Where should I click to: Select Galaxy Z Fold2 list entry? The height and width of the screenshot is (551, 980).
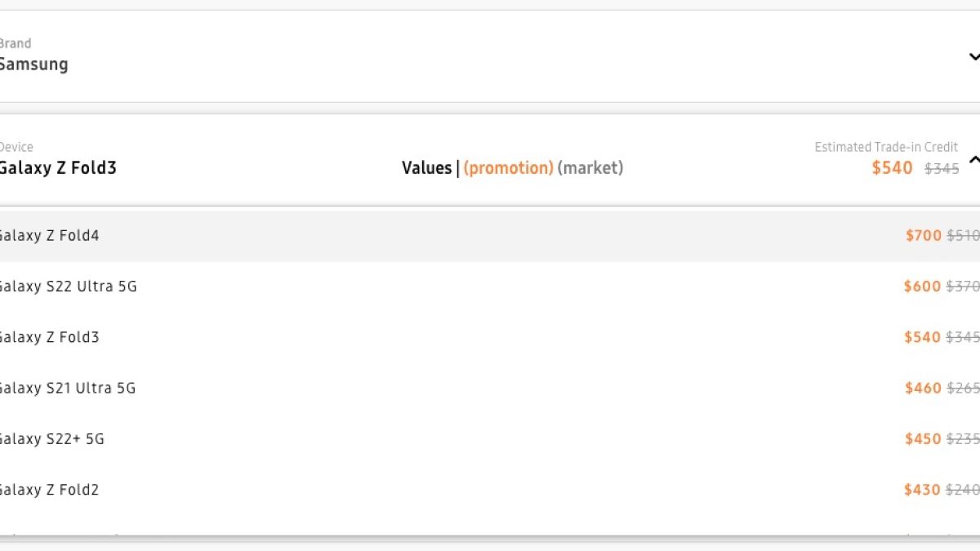pyautogui.click(x=49, y=490)
